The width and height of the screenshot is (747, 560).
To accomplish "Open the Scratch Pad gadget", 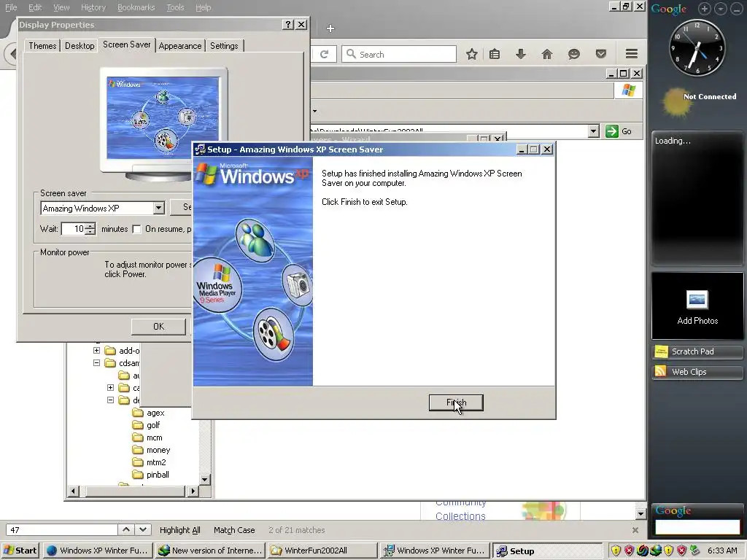I will tap(697, 351).
